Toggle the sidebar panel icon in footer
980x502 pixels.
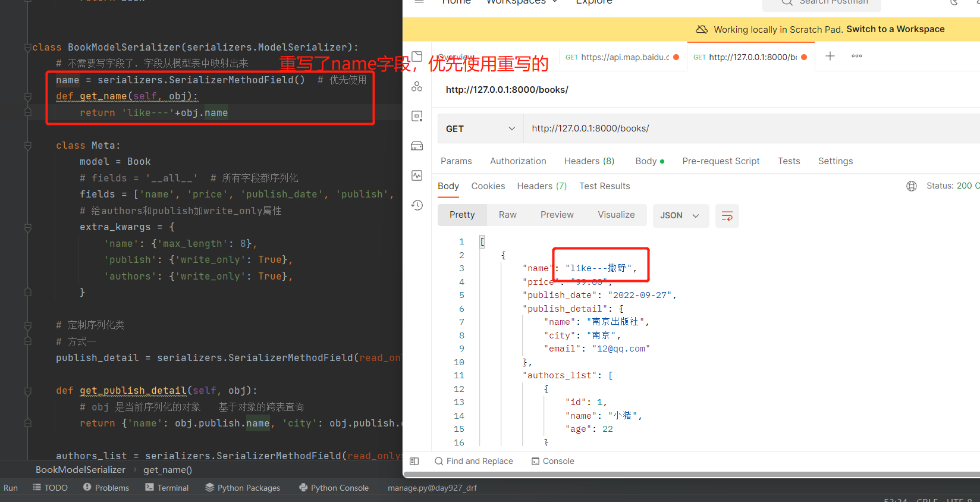tap(414, 461)
